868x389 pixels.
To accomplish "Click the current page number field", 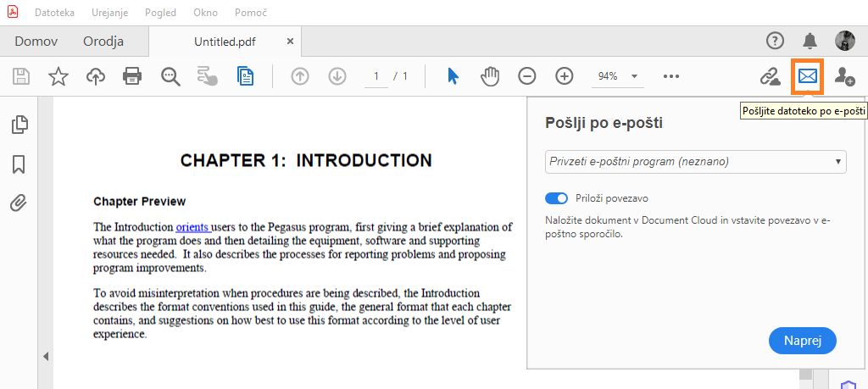I will point(376,76).
